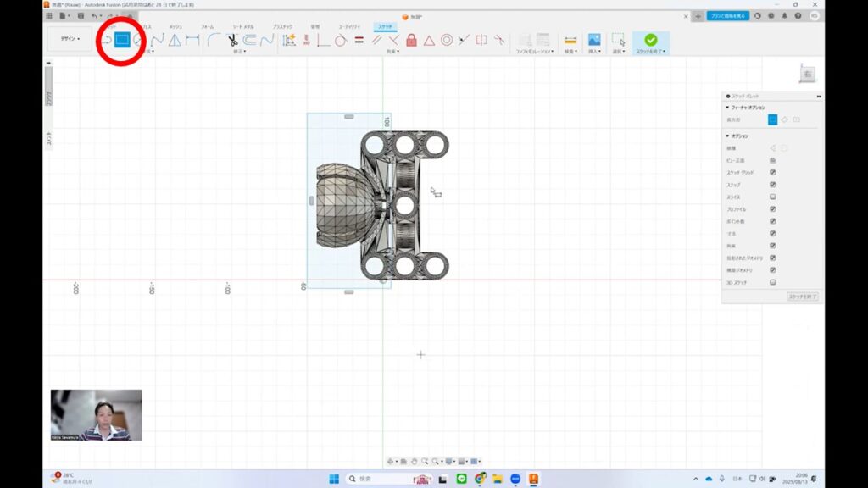This screenshot has width=868, height=488.
Task: Expand the Modify panel dropdown
Action: pos(239,52)
